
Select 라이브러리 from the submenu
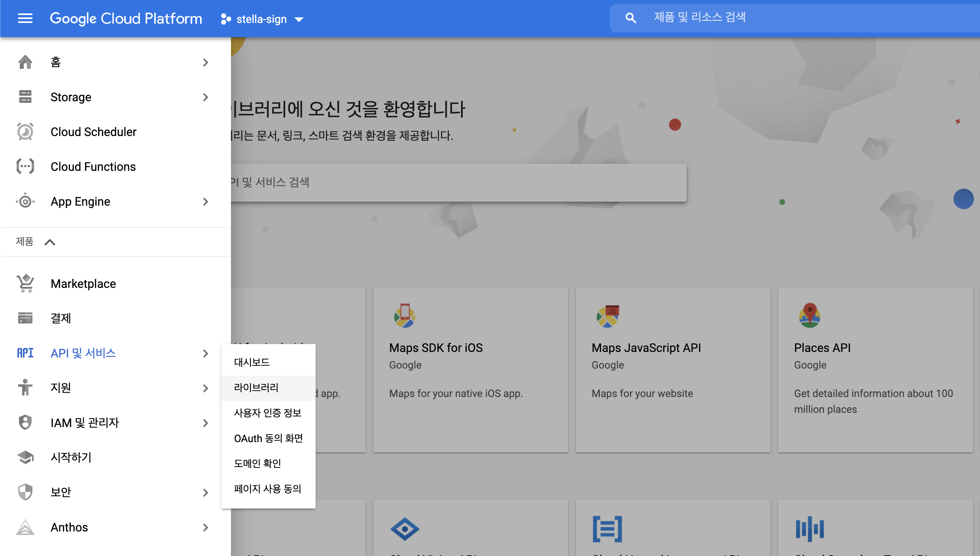tap(269, 388)
